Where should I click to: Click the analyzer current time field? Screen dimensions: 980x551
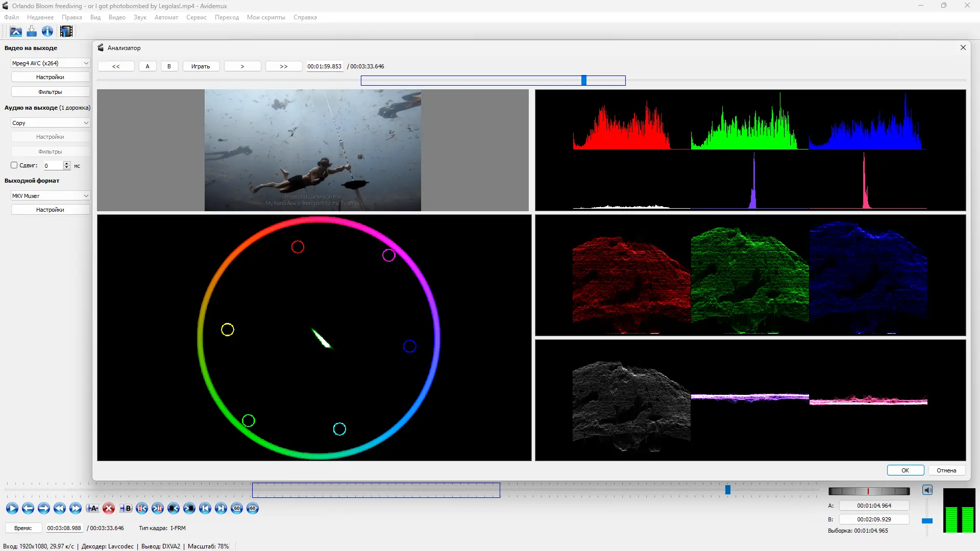pos(324,66)
